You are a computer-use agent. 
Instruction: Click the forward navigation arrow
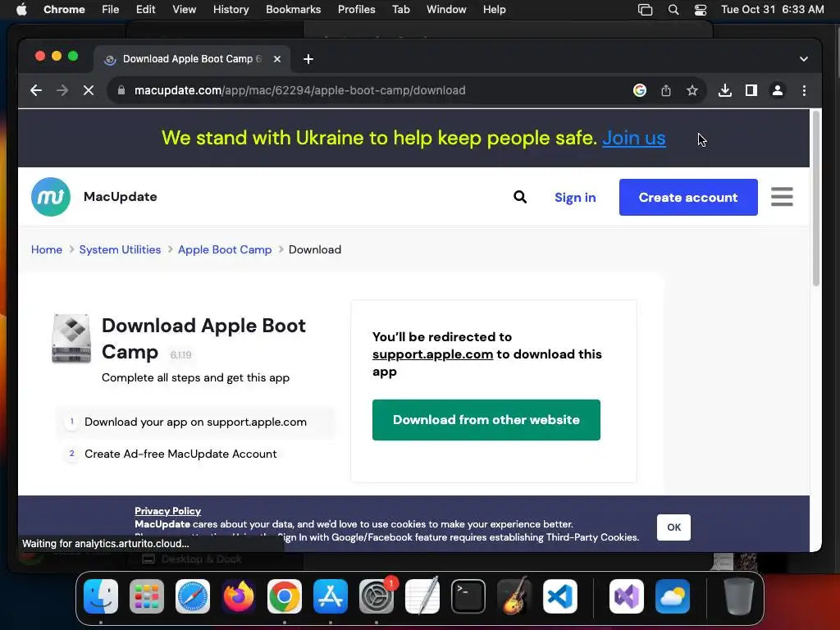tap(62, 90)
